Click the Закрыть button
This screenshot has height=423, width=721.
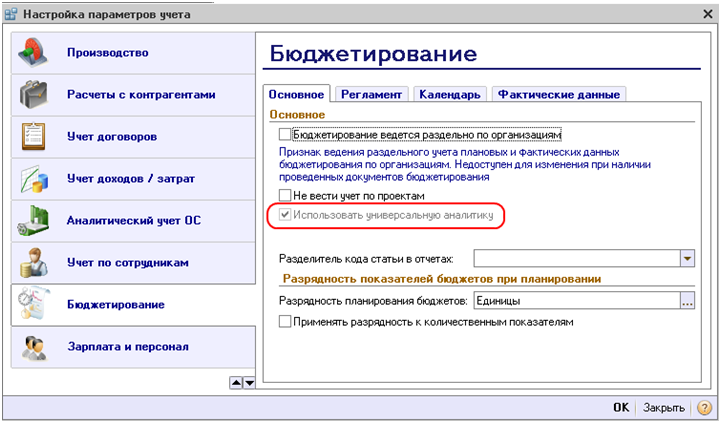coord(663,408)
